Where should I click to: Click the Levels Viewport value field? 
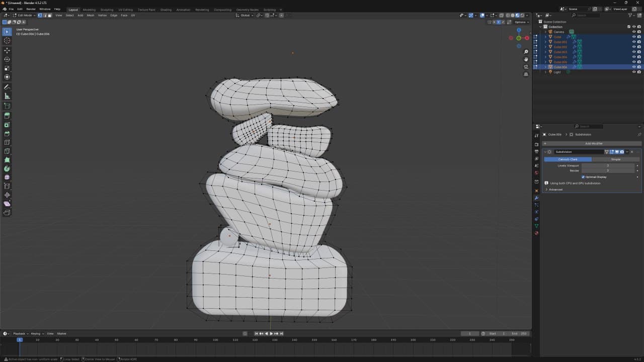tap(608, 165)
